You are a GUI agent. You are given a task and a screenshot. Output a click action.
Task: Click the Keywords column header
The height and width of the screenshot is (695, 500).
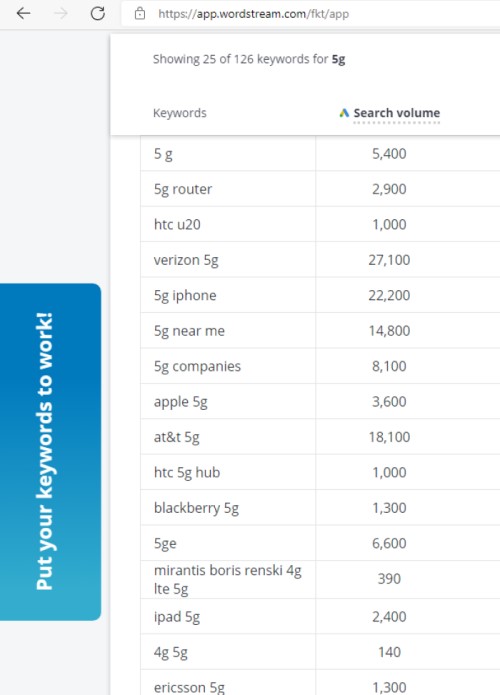click(180, 113)
